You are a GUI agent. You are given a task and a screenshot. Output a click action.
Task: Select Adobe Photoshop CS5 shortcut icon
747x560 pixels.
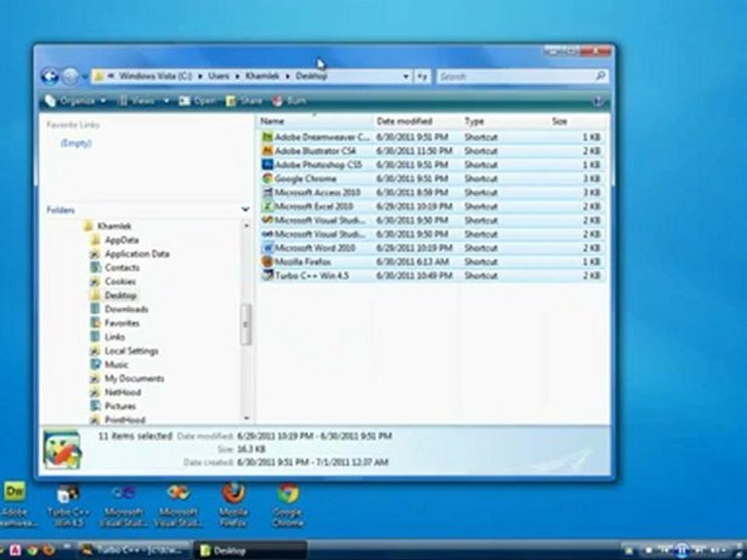pos(268,164)
